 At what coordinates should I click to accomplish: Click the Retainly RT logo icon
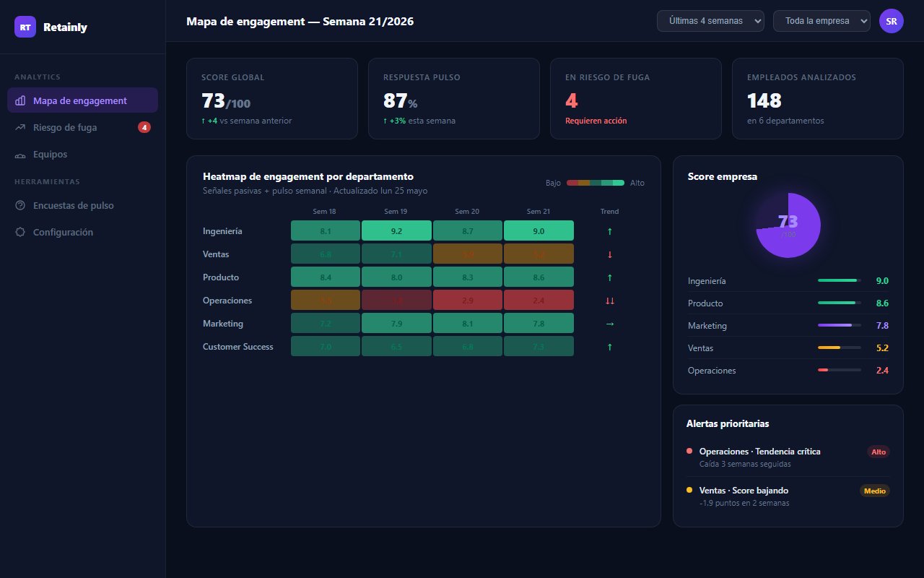pos(25,27)
